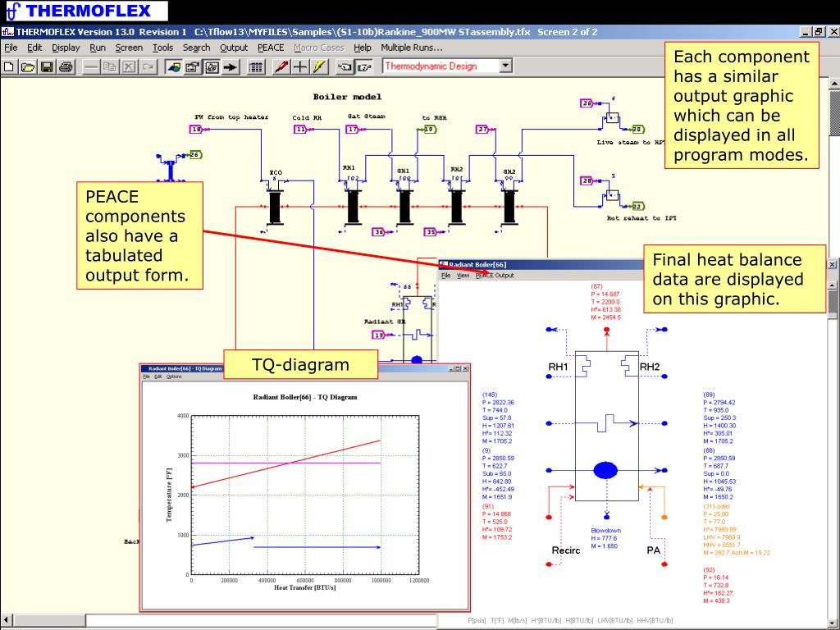This screenshot has height=630, width=840.
Task: Select stream node 28 near Hot reheat
Action: pos(587,181)
